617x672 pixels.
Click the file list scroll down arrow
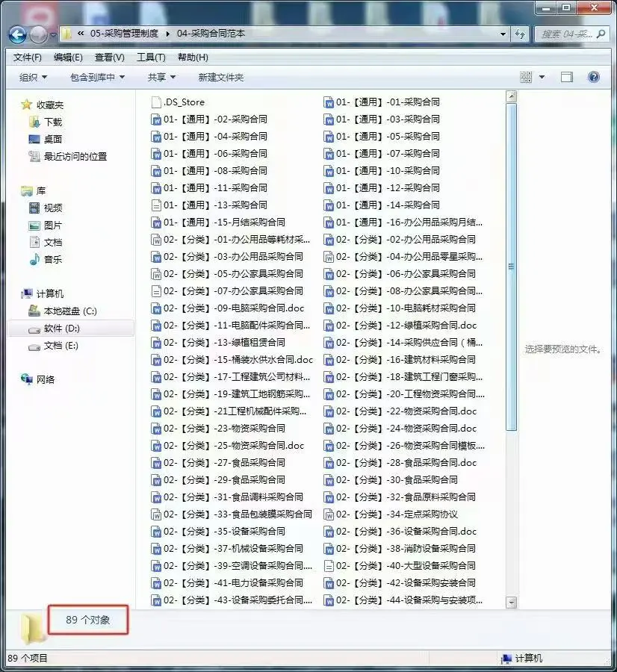click(x=511, y=602)
